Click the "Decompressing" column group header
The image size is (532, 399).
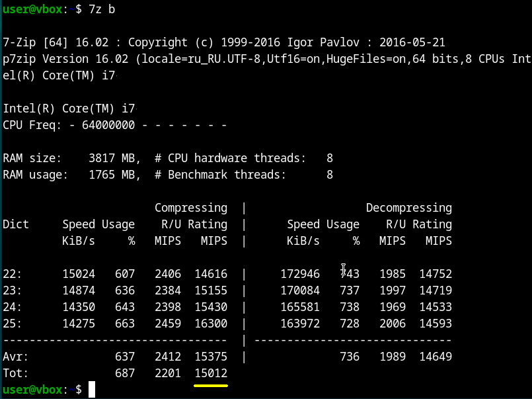(x=409, y=208)
